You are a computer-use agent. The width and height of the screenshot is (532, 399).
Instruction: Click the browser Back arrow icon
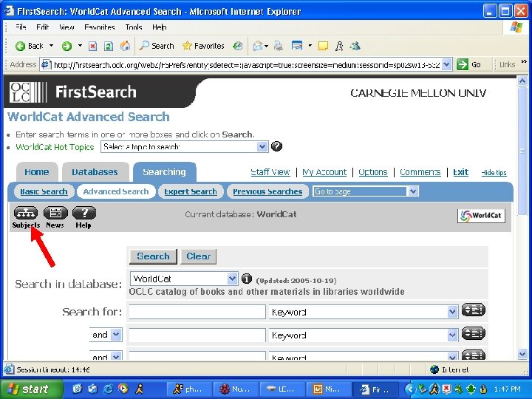21,46
